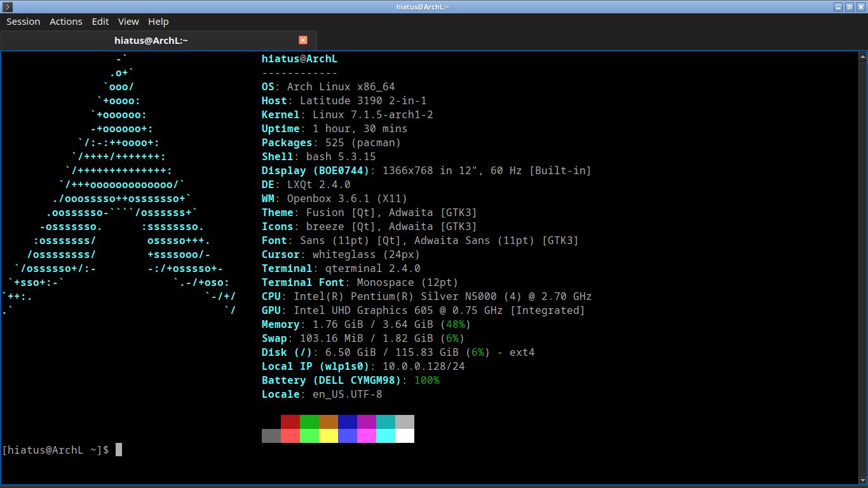The height and width of the screenshot is (488, 868).
Task: Close the QTerminal window from title bar
Action: point(860,6)
